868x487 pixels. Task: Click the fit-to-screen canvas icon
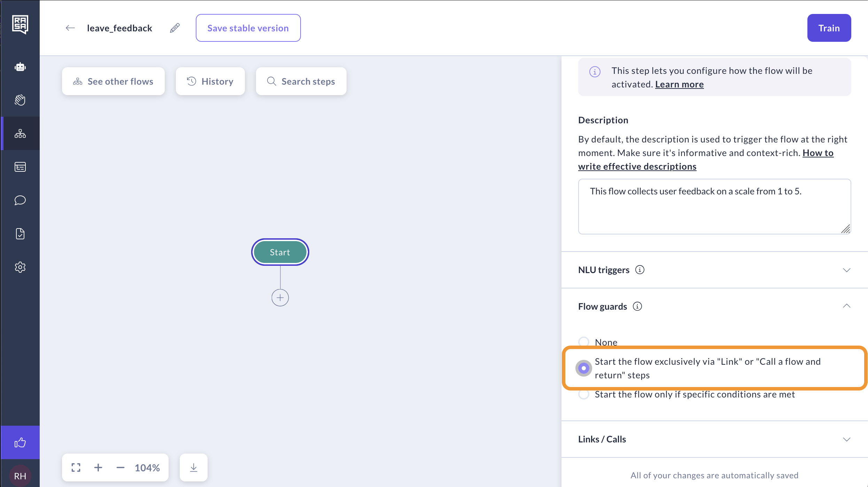[76, 467]
